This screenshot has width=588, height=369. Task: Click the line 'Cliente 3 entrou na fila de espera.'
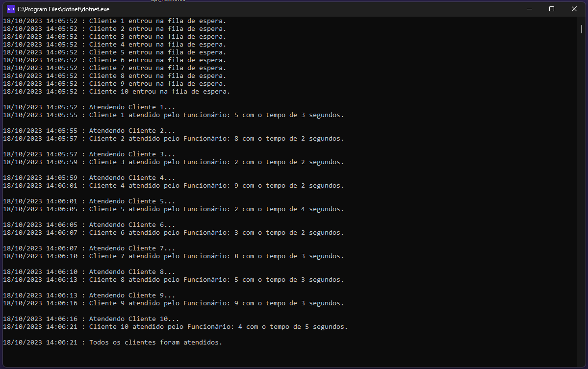(x=115, y=37)
